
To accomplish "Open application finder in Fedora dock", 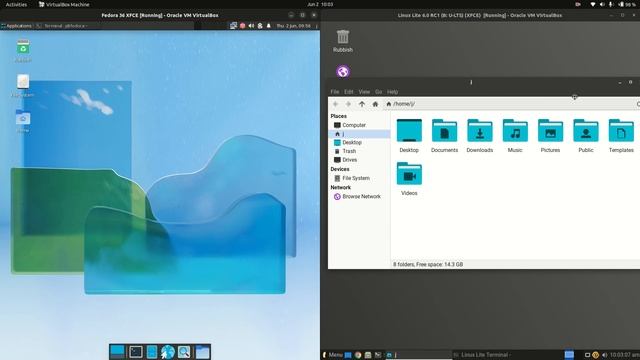I will [184, 351].
